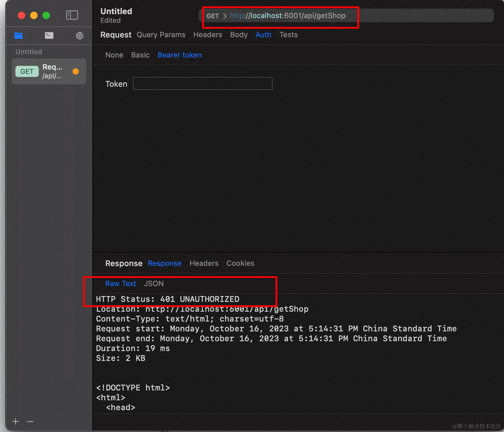
Task: Open the Cookies tab
Action: coord(240,263)
